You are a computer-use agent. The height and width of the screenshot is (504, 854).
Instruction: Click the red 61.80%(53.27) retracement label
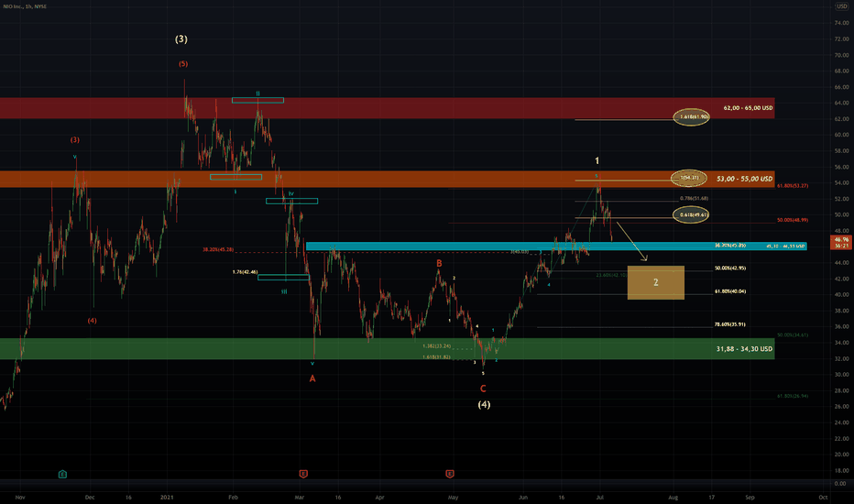793,186
